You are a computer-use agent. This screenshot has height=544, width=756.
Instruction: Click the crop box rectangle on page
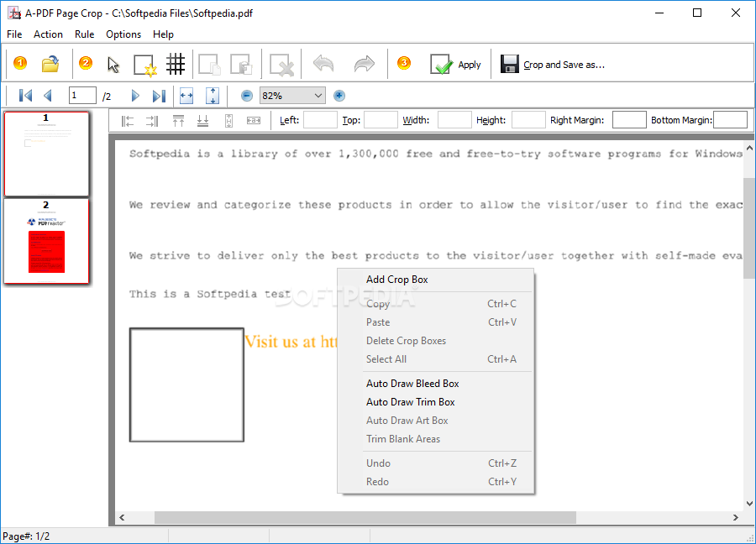pyautogui.click(x=186, y=384)
